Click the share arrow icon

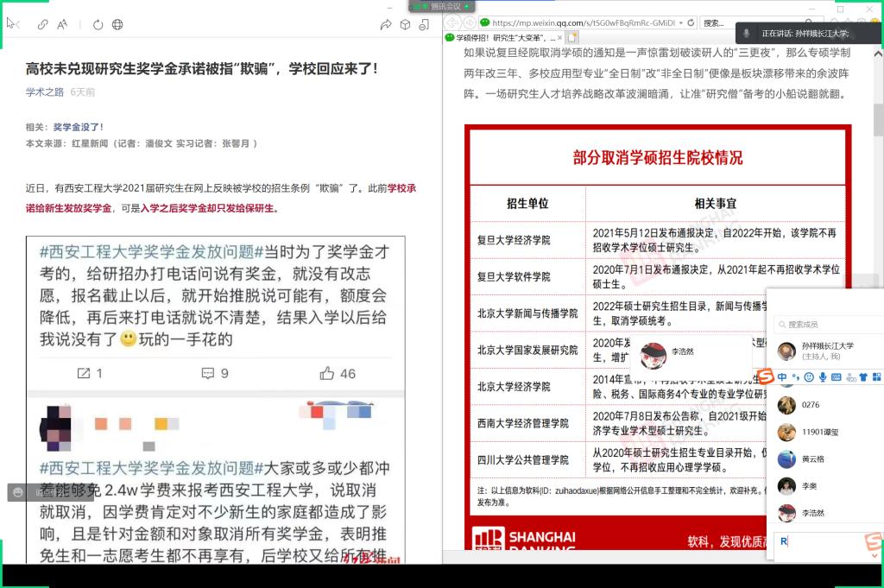coord(385,24)
